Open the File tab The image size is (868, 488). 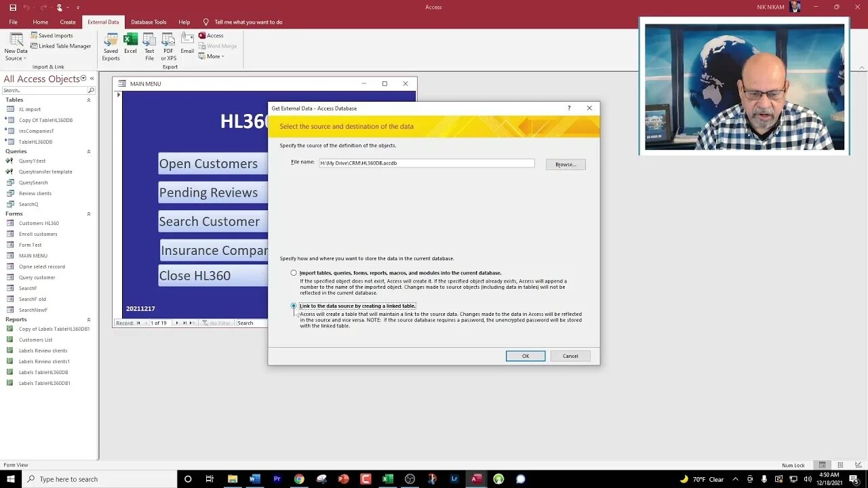click(14, 22)
